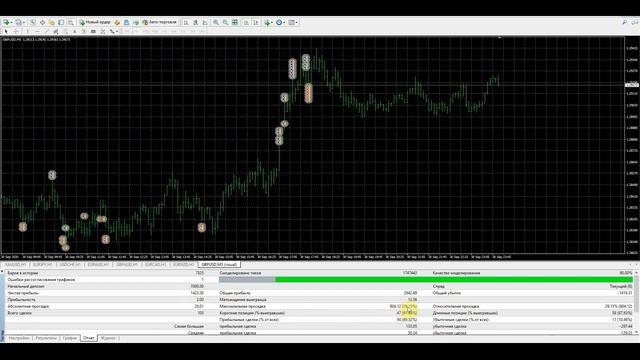The width and height of the screenshot is (640, 360).
Task: Select the cursor arrow tool
Action: 6,31
